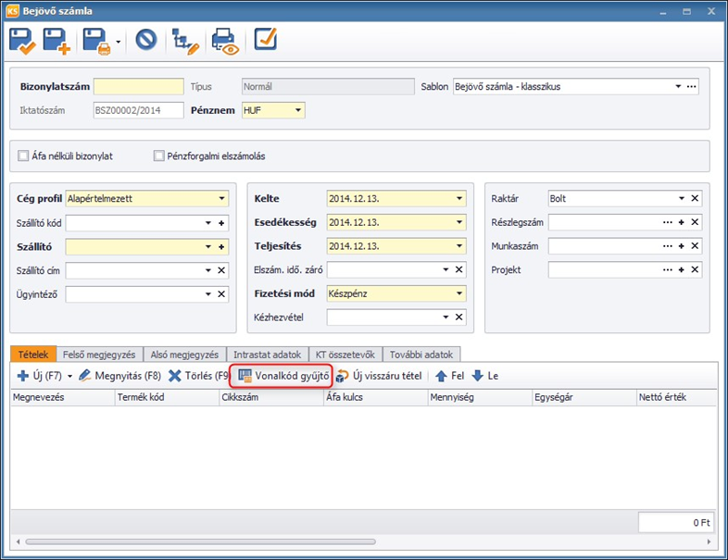The image size is (728, 560).
Task: Click Megnyitás (F8) button
Action: click(119, 376)
